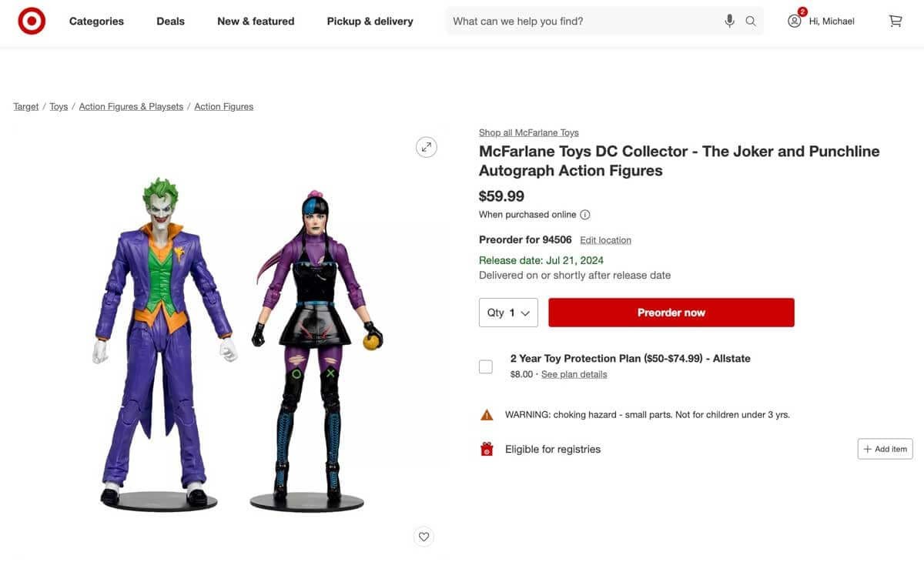The height and width of the screenshot is (562, 924).
Task: Select Pickup & delivery from the navigation
Action: click(370, 21)
